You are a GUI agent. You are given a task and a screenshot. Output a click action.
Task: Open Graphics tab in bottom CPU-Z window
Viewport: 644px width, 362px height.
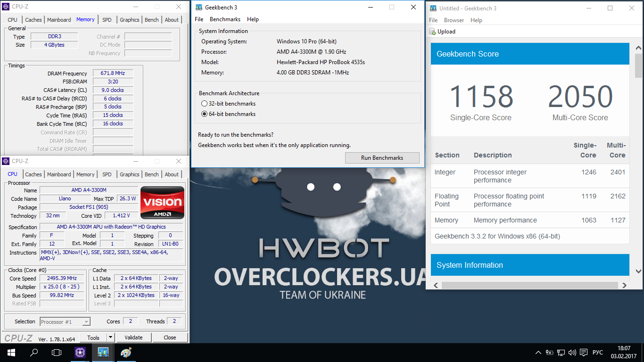pos(129,174)
